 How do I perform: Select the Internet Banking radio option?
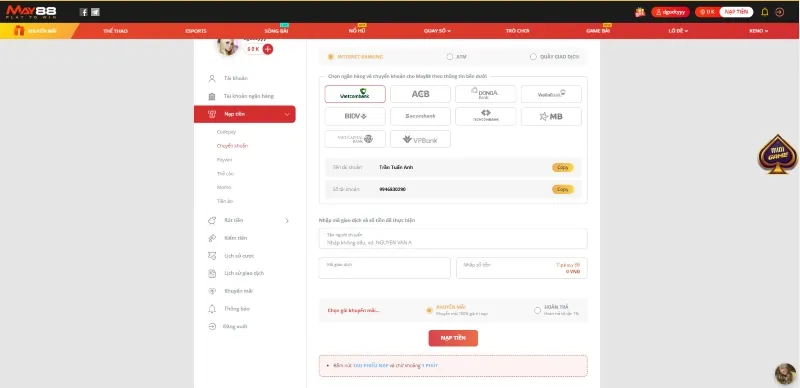click(x=331, y=57)
